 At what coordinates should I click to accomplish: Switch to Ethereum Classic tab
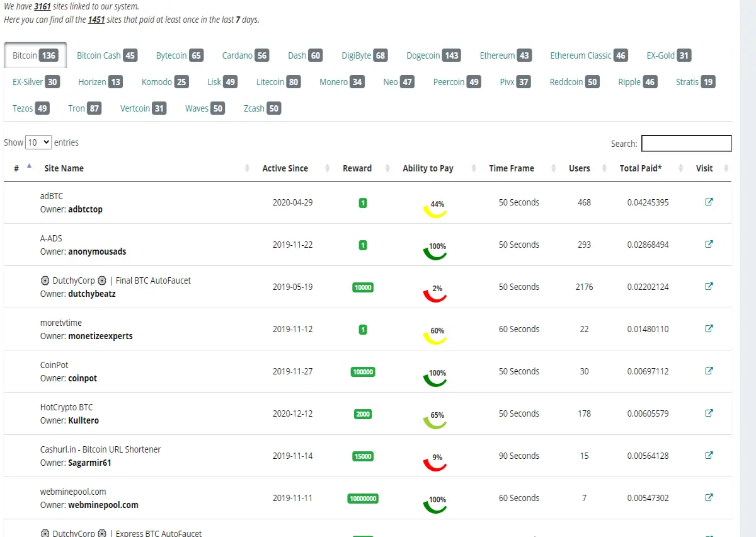pyautogui.click(x=588, y=55)
